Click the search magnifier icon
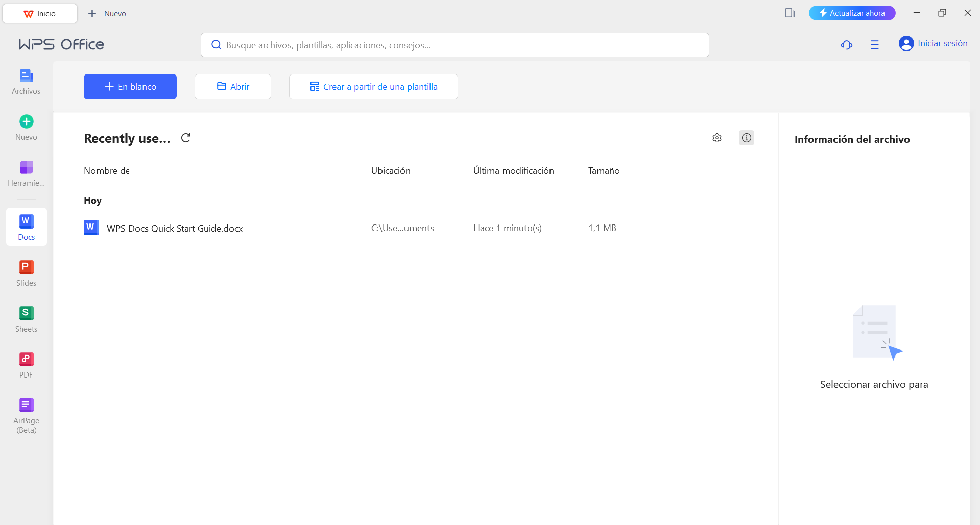Viewport: 980px width, 525px height. click(217, 45)
